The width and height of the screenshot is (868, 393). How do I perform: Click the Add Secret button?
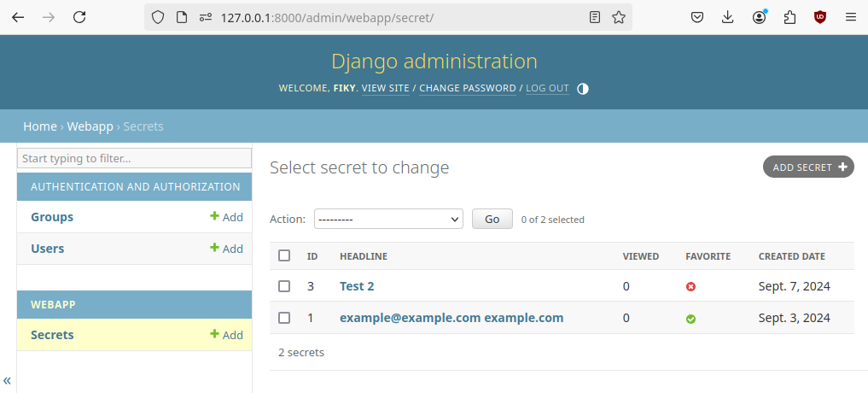[808, 167]
